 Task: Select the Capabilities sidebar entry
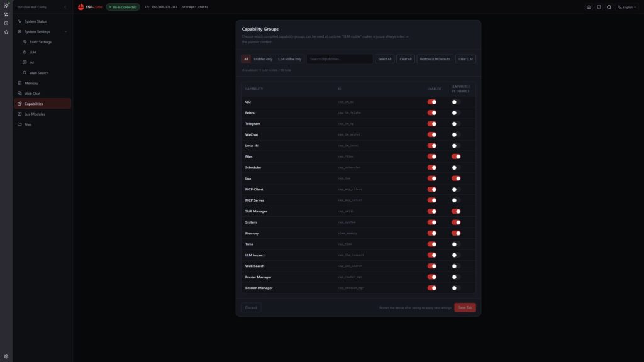(42, 104)
